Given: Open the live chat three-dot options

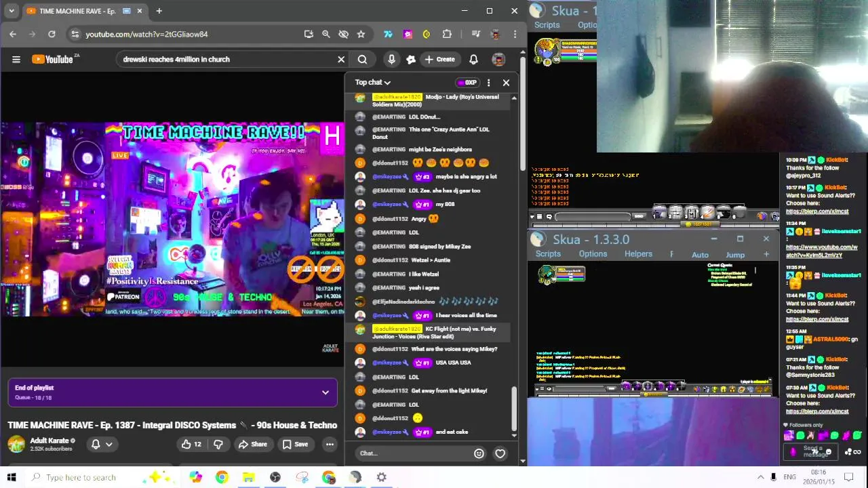Looking at the screenshot, I should 488,83.
